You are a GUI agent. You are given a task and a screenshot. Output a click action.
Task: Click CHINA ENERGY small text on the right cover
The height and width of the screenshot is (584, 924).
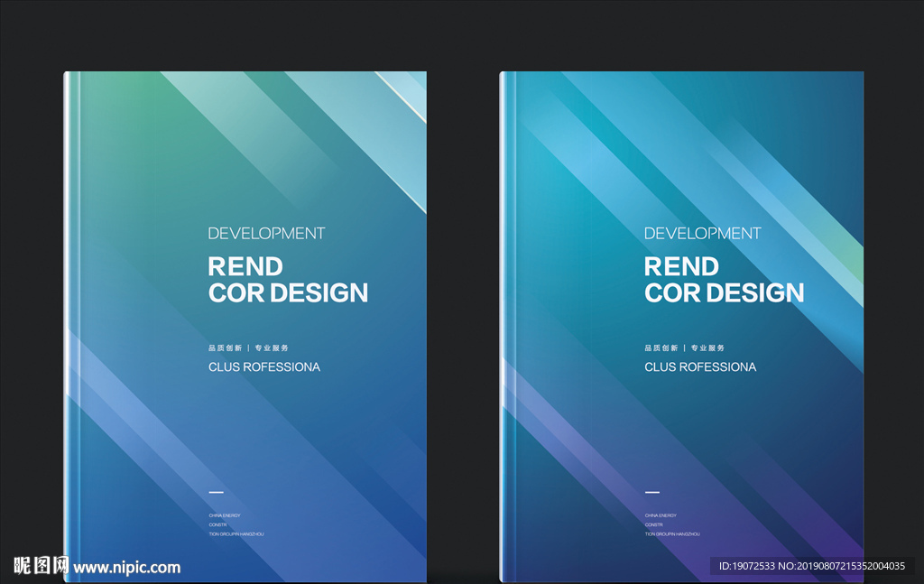point(661,515)
